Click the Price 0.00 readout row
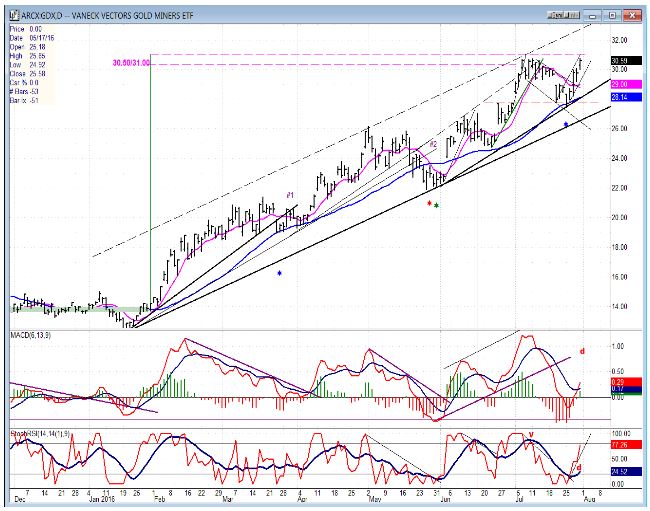 26,29
